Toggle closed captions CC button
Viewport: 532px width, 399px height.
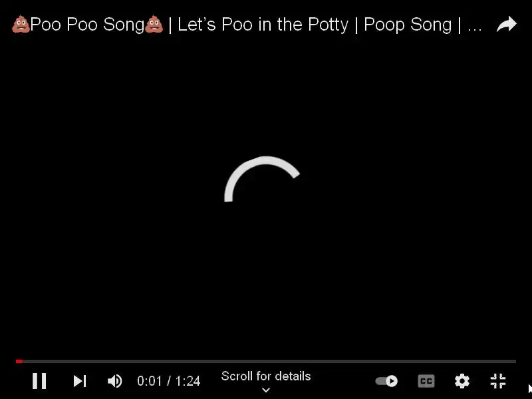426,380
